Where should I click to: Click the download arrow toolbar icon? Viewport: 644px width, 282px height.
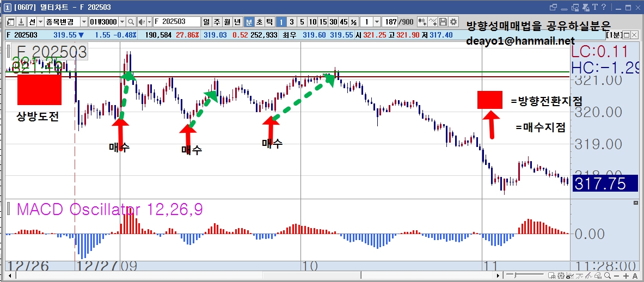pos(21,22)
